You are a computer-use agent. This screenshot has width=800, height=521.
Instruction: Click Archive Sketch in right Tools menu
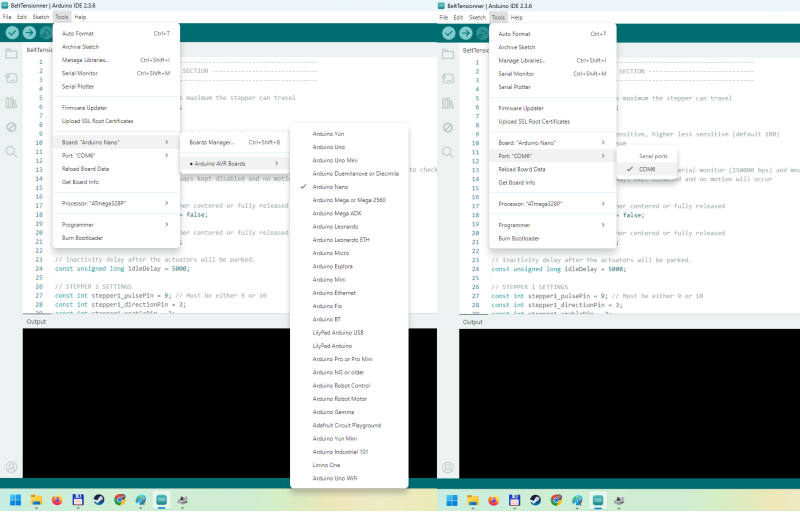tap(553, 47)
